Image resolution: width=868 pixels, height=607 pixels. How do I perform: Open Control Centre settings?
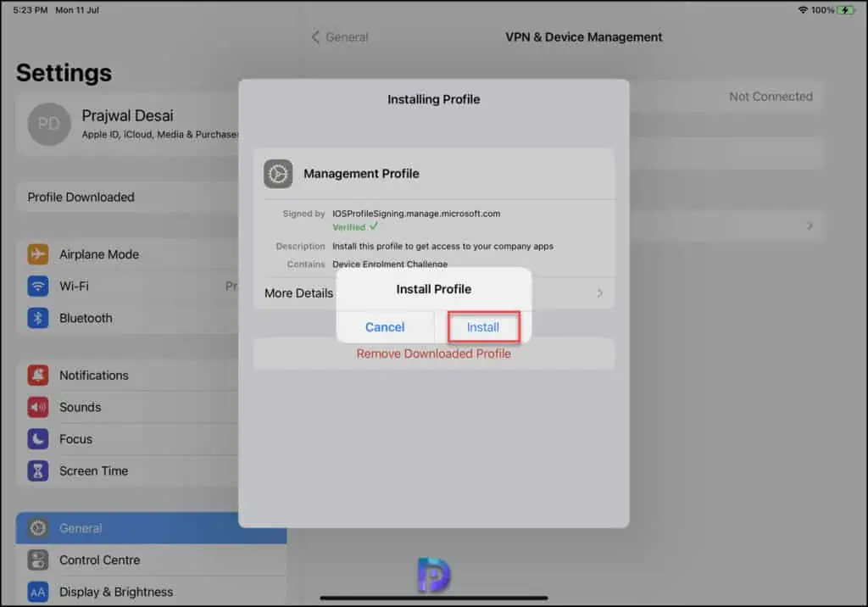pyautogui.click(x=151, y=560)
